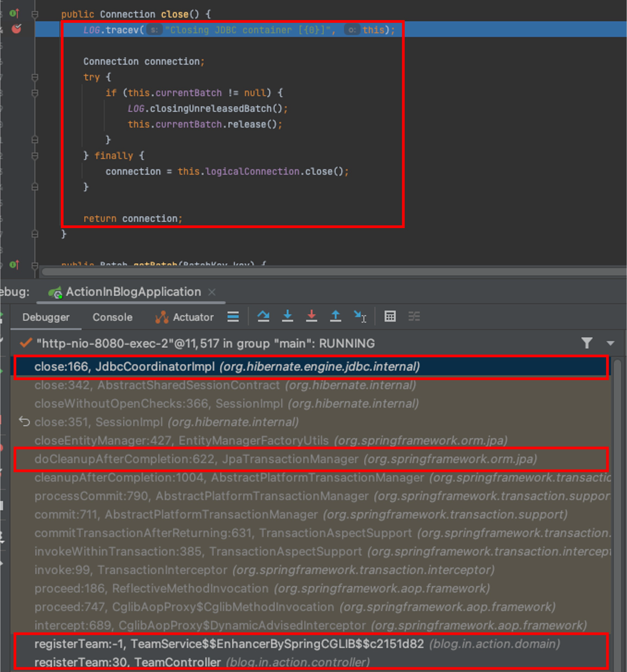Click the override gutter icon beside close()
The image size is (627, 672).
[14, 14]
